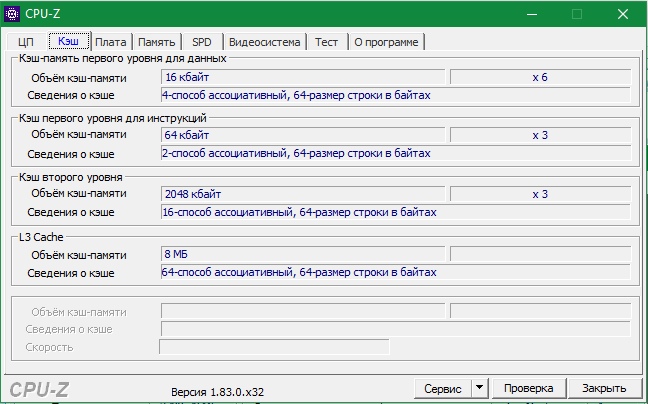Close the CPU-Z window via title bar X
Image resolution: width=648 pixels, height=404 pixels.
622,14
